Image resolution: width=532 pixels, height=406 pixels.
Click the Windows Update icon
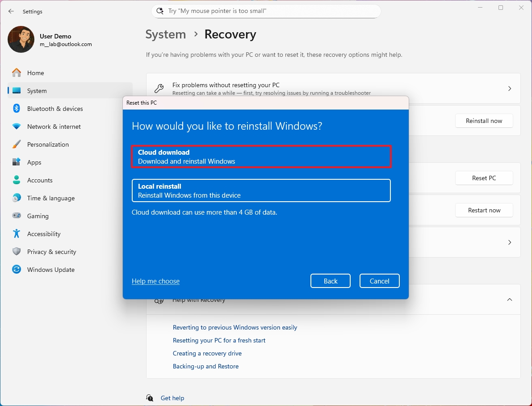click(x=16, y=270)
